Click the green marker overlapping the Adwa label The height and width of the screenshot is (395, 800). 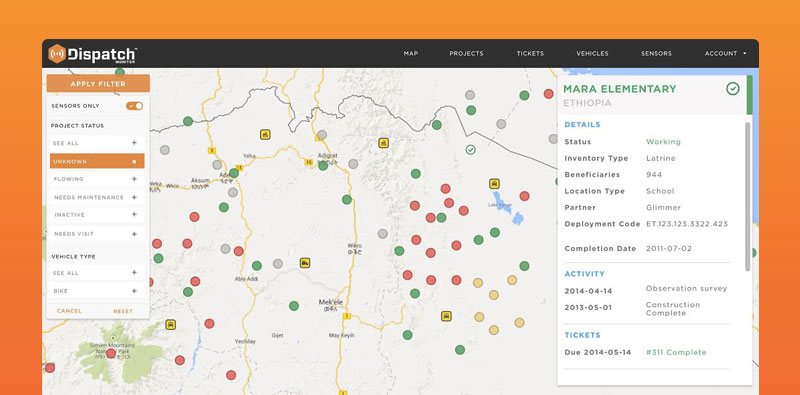(x=234, y=173)
